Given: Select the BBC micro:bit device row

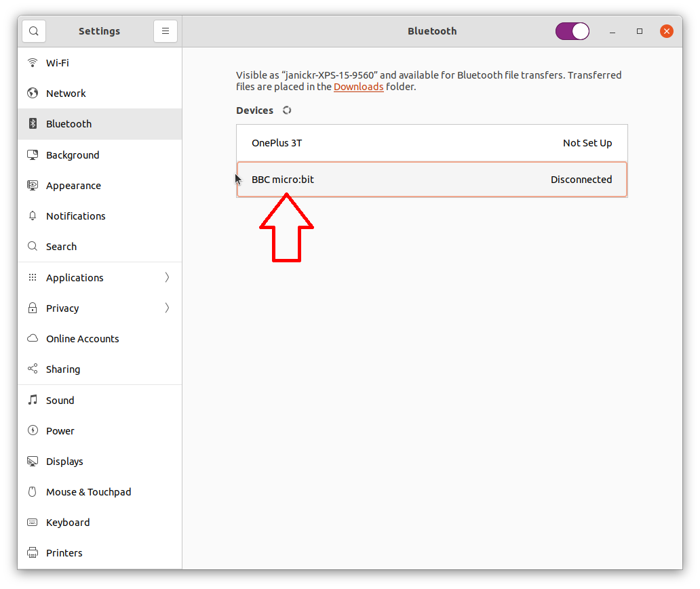Looking at the screenshot, I should 431,180.
